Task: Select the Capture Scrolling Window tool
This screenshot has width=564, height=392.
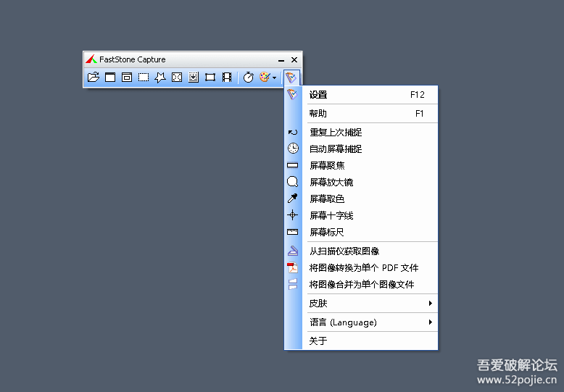Action: 194,78
